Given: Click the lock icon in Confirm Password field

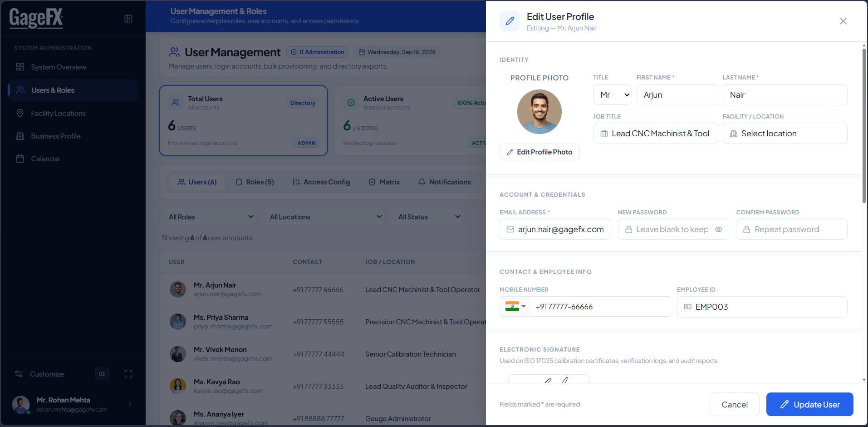Looking at the screenshot, I should tap(746, 230).
